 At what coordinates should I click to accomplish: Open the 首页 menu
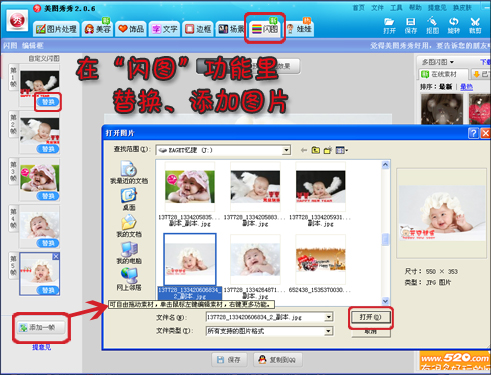pos(359,7)
